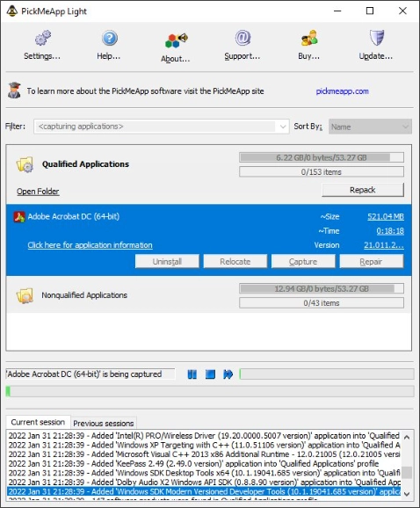Image resolution: width=420 pixels, height=508 pixels.
Task: Visit the pickmeapp.com link
Action: tap(343, 91)
